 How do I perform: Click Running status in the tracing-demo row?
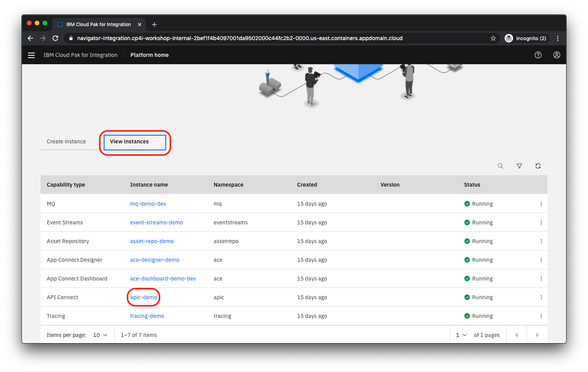[478, 316]
